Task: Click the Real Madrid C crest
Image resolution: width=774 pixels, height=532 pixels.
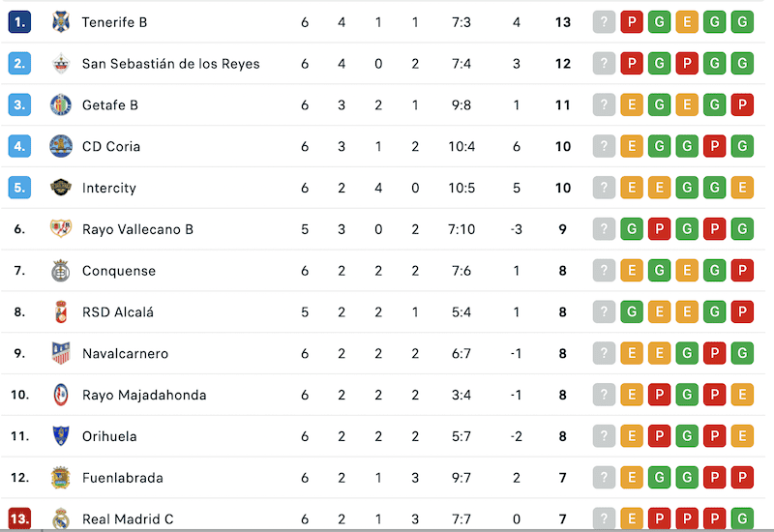Action: (61, 519)
